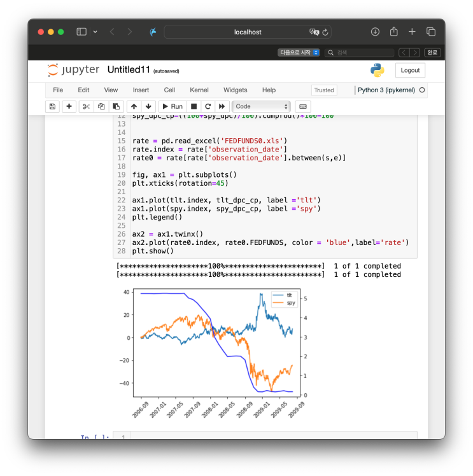This screenshot has height=476, width=473.
Task: Click the kernel idle circle indicator
Action: (x=422, y=90)
